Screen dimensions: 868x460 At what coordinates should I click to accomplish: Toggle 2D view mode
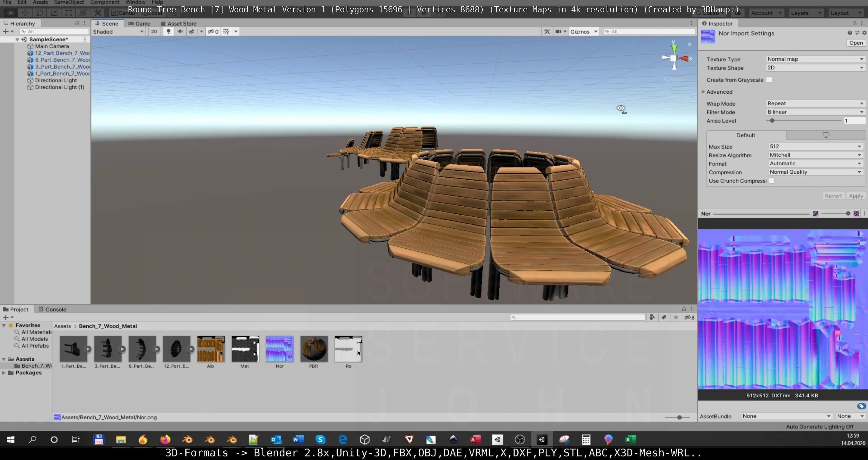tap(154, 31)
